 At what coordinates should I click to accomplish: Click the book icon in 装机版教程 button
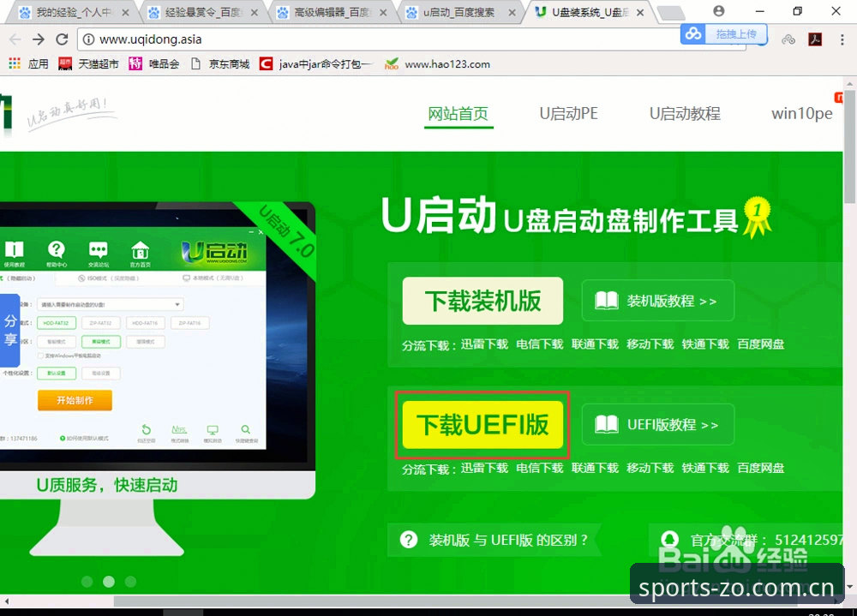[606, 301]
